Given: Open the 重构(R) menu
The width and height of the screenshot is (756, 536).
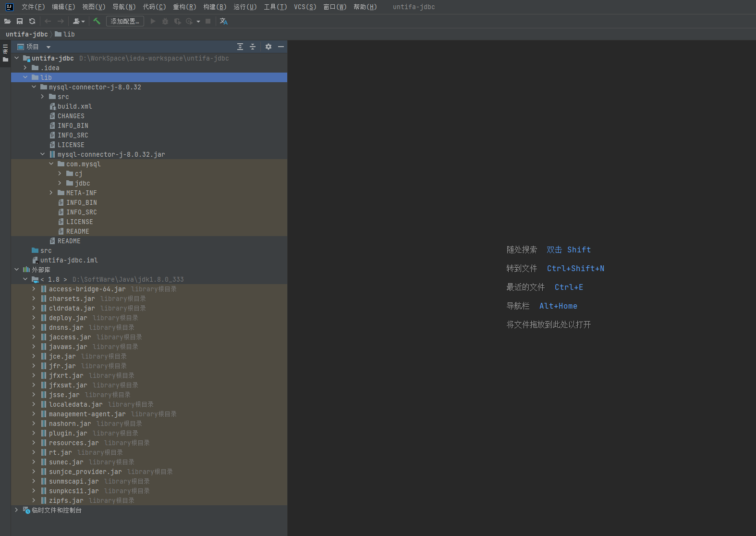Looking at the screenshot, I should click(x=184, y=7).
